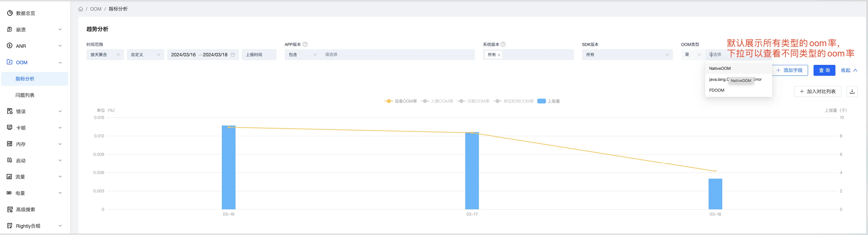Click the OOM breadcrumb link
Viewport: 868px width, 235px height.
tap(96, 9)
